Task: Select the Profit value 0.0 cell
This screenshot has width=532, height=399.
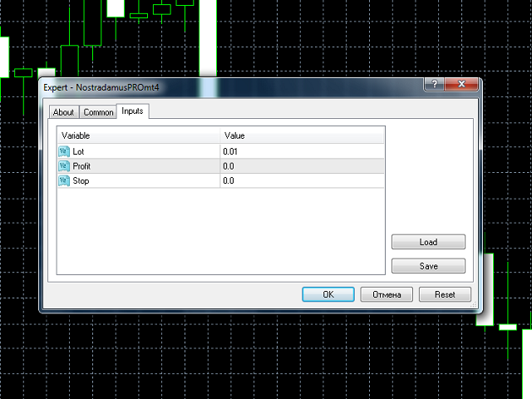Action: [302, 166]
